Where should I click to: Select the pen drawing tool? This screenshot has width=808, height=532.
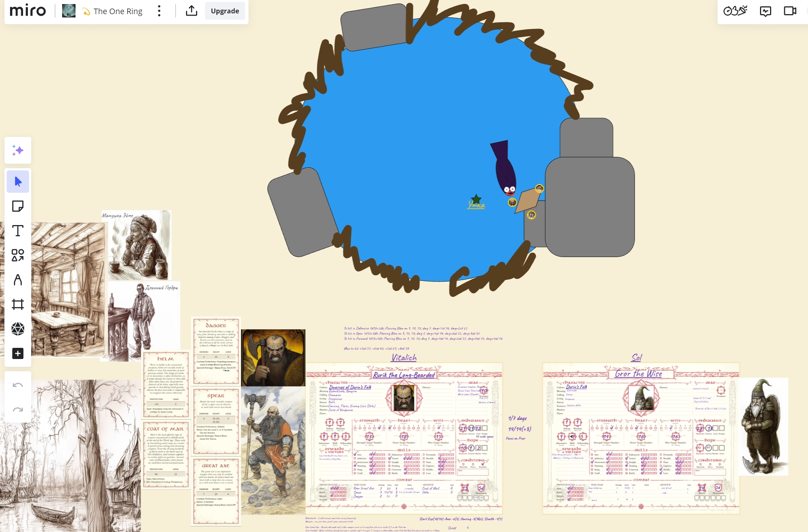click(x=17, y=280)
